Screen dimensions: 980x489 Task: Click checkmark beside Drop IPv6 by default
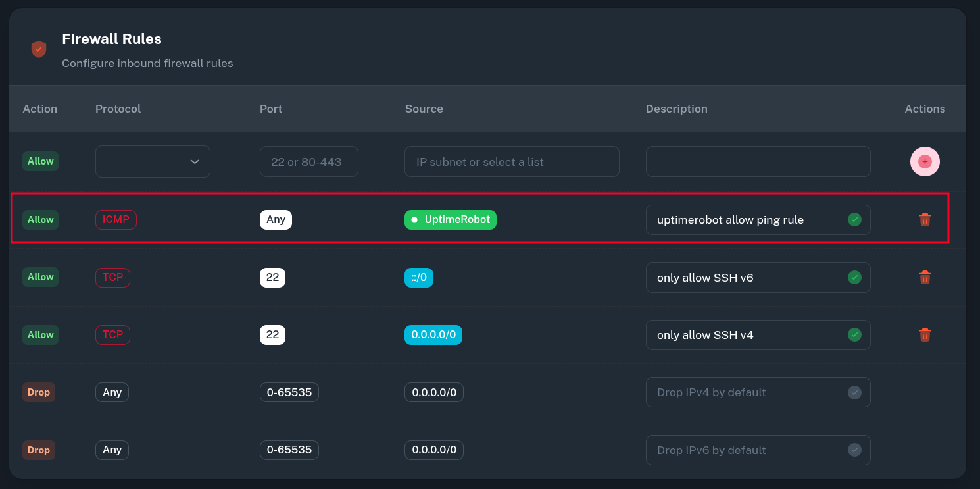click(x=854, y=450)
